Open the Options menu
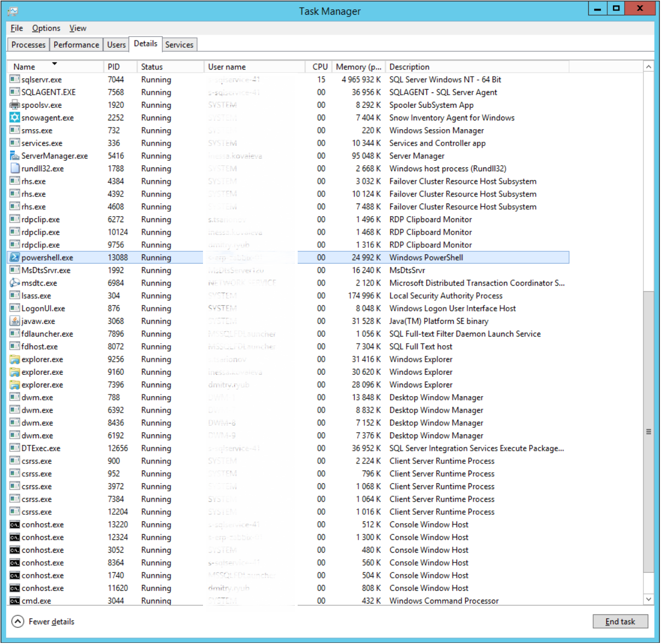661x644 pixels. [x=47, y=27]
